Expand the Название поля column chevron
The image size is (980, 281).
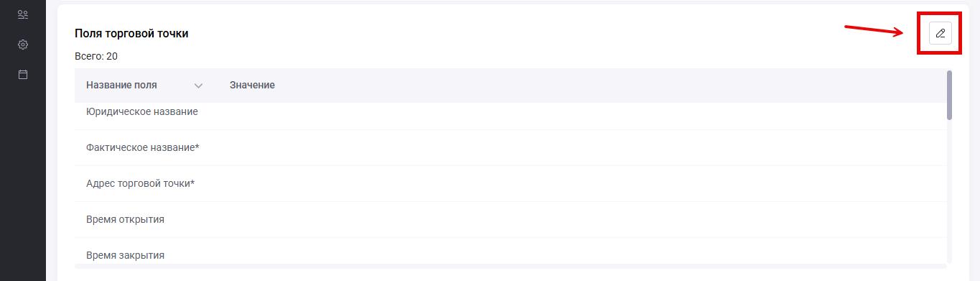[x=199, y=86]
